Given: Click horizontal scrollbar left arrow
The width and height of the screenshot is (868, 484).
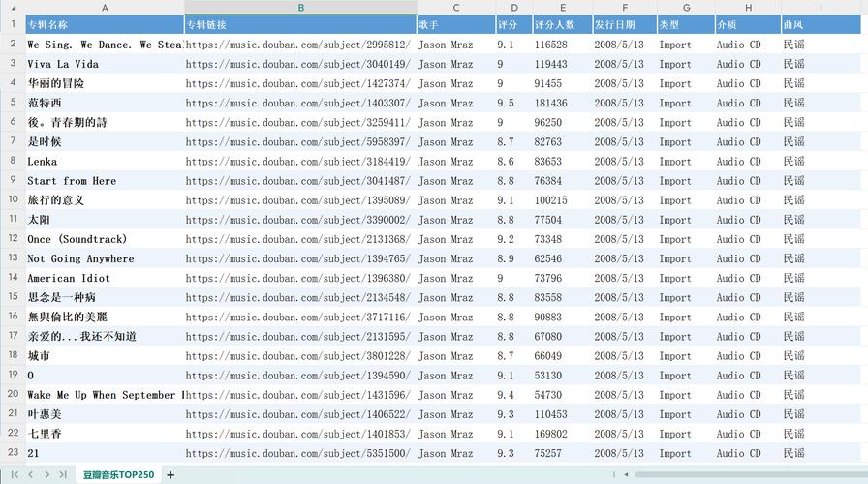Looking at the screenshot, I should [626, 474].
